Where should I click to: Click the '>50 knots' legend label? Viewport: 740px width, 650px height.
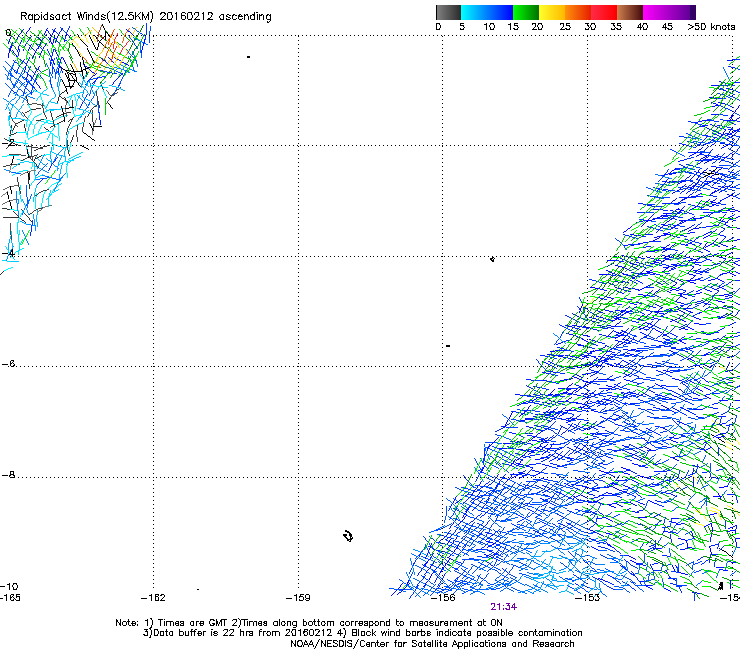[x=711, y=27]
